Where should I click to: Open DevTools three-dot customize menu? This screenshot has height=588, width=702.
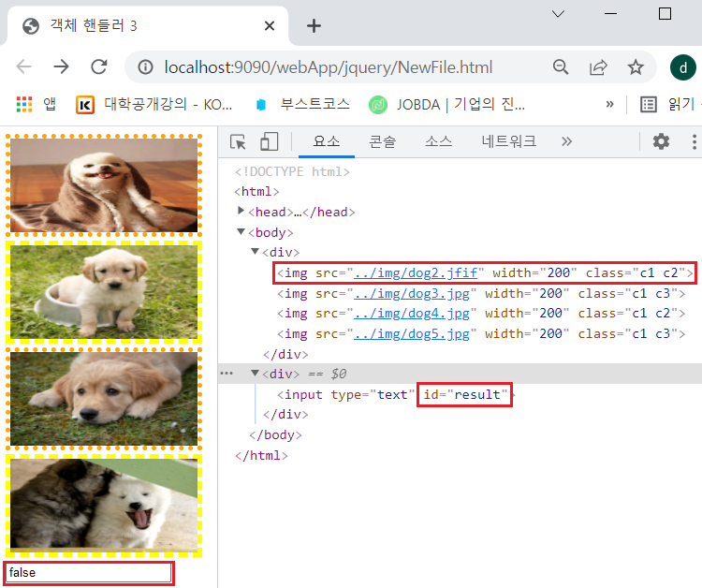pos(694,141)
